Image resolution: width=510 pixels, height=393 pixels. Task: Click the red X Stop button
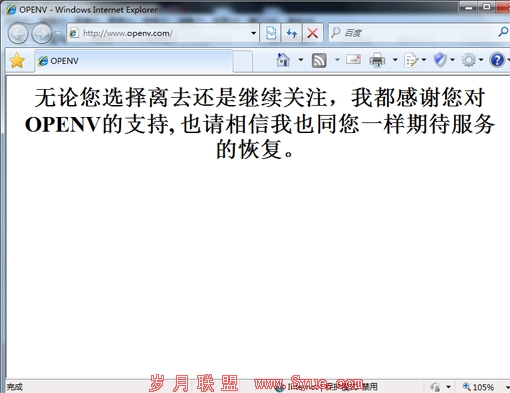(x=312, y=33)
